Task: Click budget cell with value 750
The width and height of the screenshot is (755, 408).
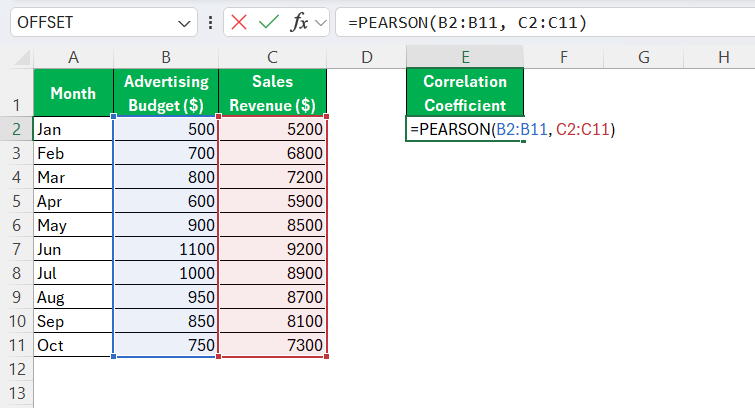Action: [166, 345]
